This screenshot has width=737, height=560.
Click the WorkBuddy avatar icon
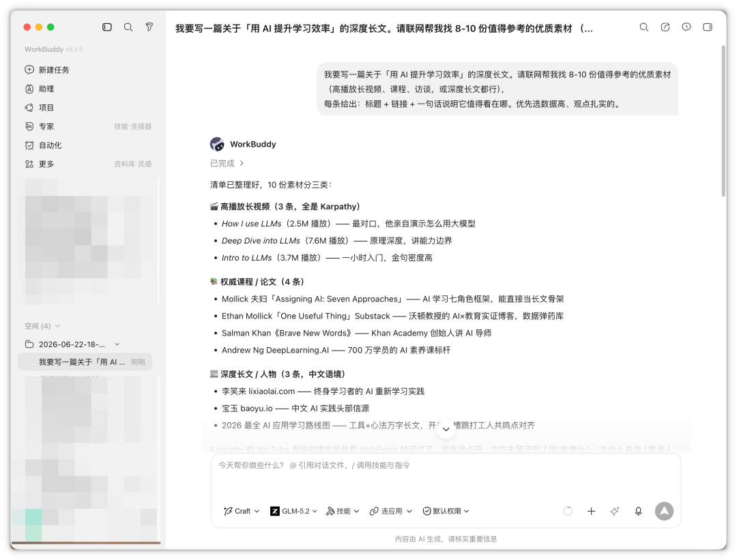click(217, 144)
